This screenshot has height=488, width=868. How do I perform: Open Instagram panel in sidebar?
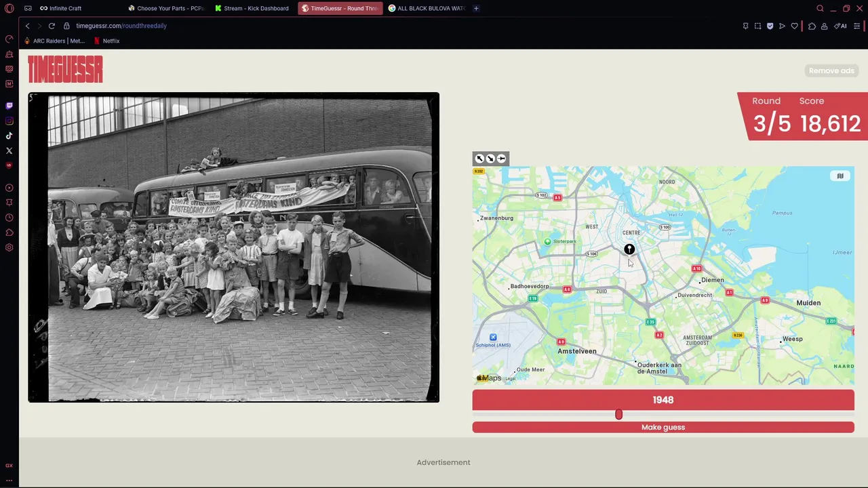tap(9, 121)
